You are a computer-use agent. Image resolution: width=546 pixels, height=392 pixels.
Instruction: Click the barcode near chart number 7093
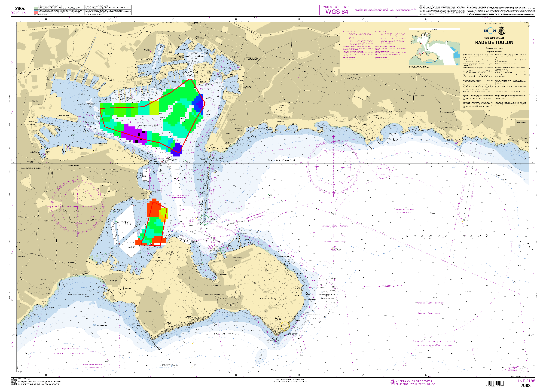point(496,383)
